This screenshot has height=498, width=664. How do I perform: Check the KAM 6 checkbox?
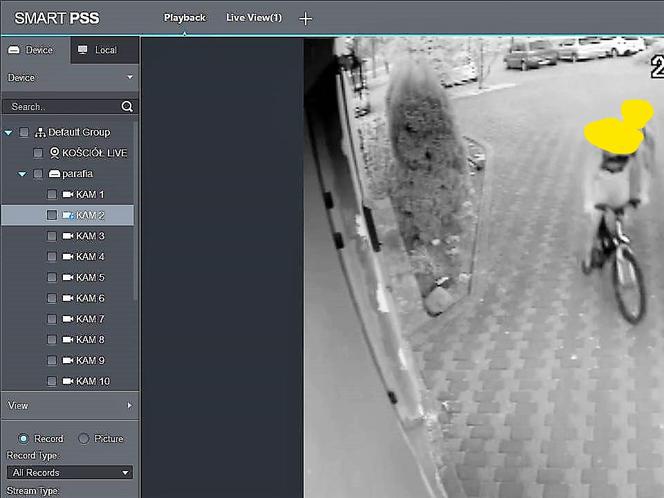(x=52, y=298)
